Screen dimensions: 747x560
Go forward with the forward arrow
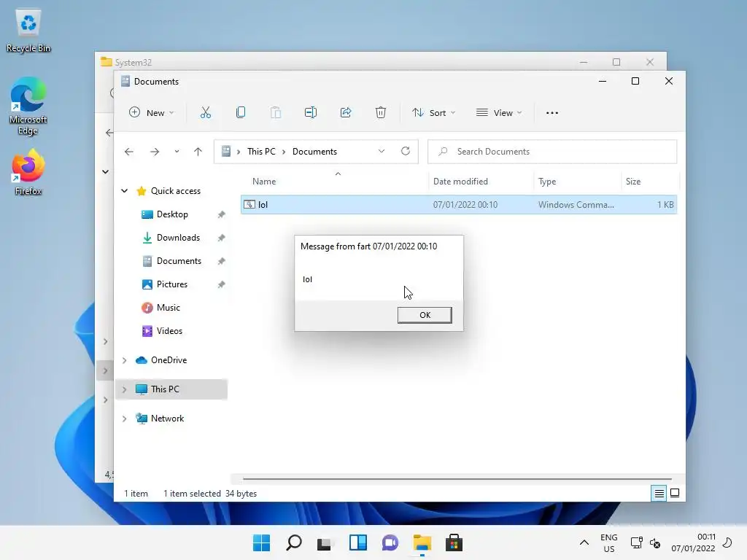point(155,152)
